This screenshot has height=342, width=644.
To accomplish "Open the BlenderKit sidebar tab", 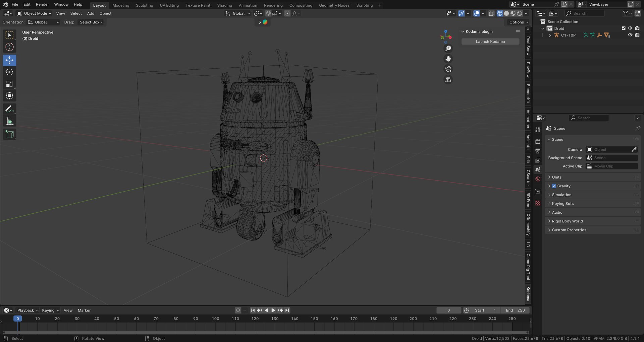I will pos(528,93).
